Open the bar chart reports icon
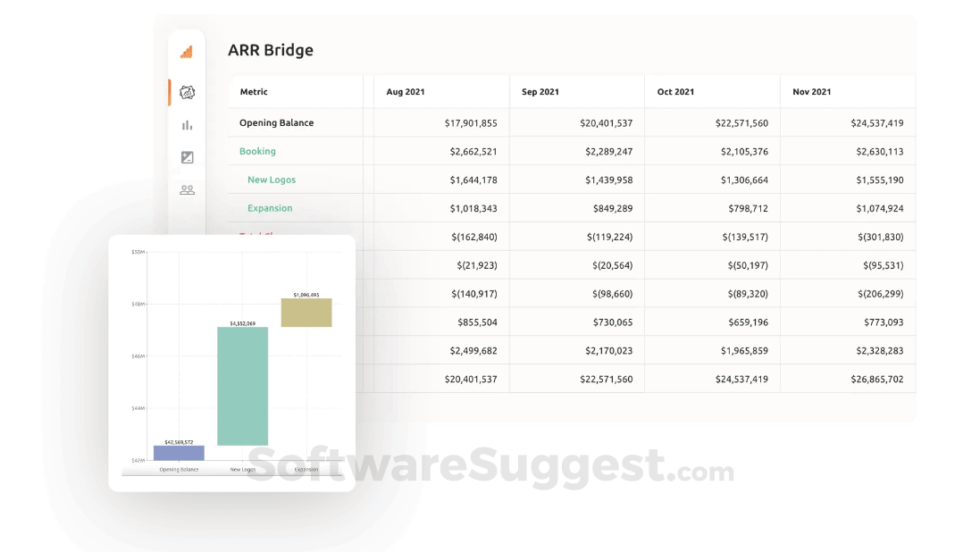This screenshot has height=552, width=980. [186, 124]
